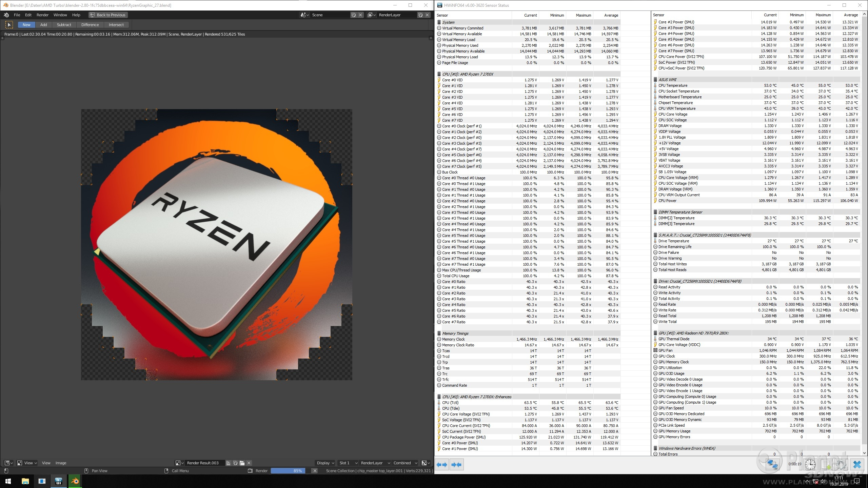868x488 pixels.
Task: Click HWiNFO blue X close sensors button
Action: point(857,464)
